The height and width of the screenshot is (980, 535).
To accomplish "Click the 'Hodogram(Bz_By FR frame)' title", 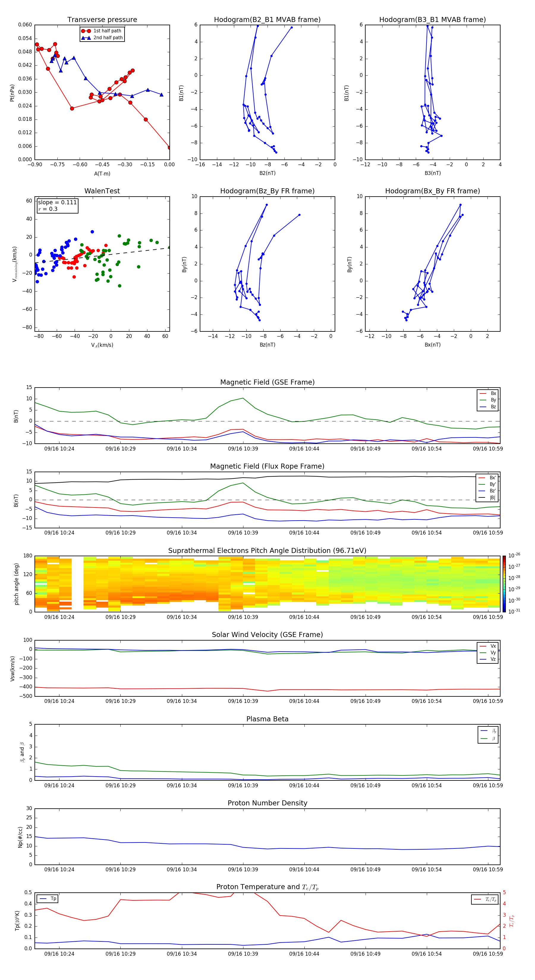I will (267, 191).
